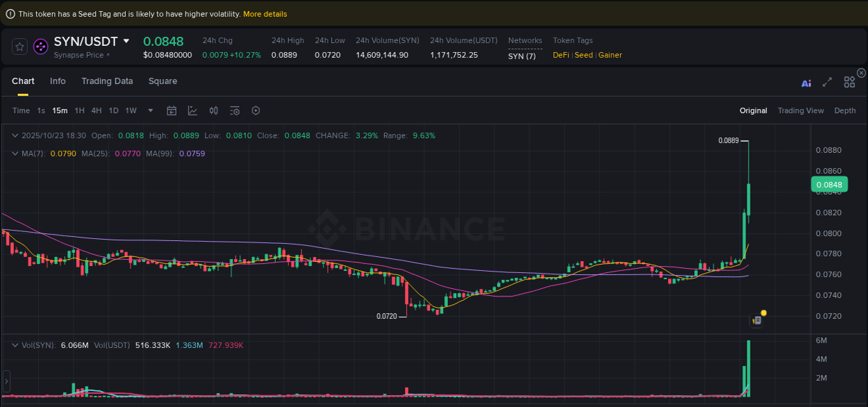
Task: Select the 1D timeframe
Action: [x=113, y=110]
